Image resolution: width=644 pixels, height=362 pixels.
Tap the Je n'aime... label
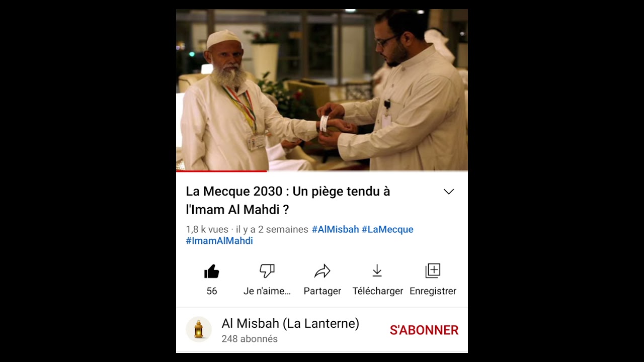[267, 291]
